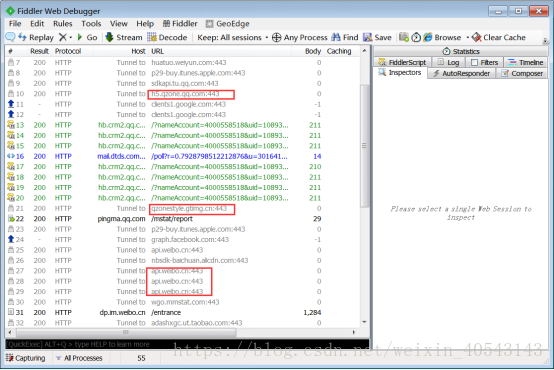Switch to the AutoResponder tab

tap(461, 73)
